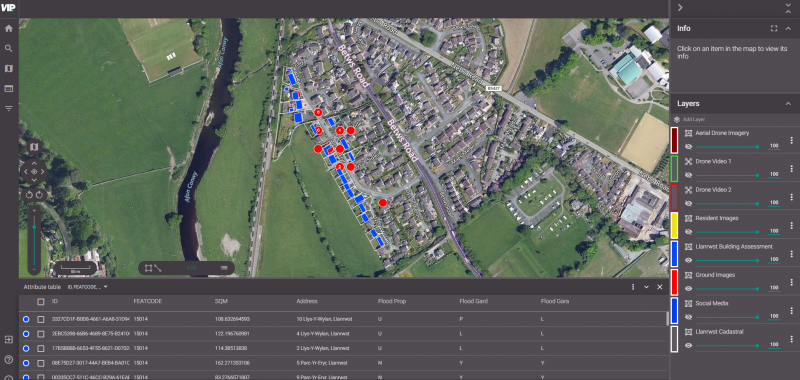This screenshot has height=380, width=800.
Task: Open attribute table options menu
Action: pos(633,287)
